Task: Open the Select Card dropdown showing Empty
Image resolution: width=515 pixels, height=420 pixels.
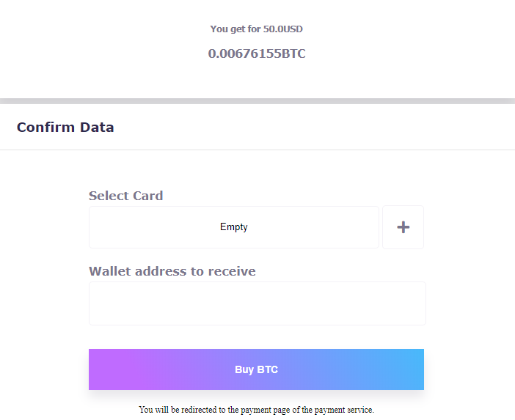Action: pos(234,227)
